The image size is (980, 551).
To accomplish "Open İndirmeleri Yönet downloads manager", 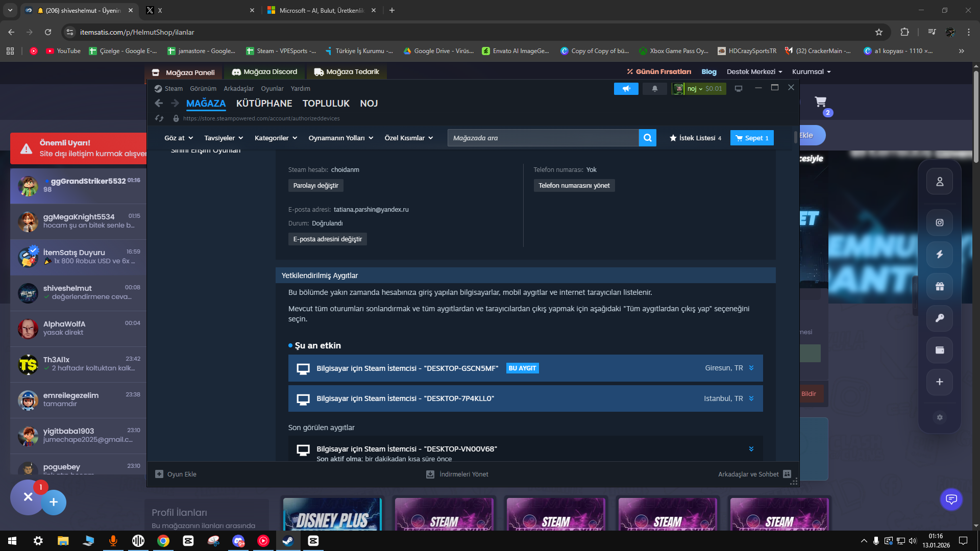I will [457, 474].
